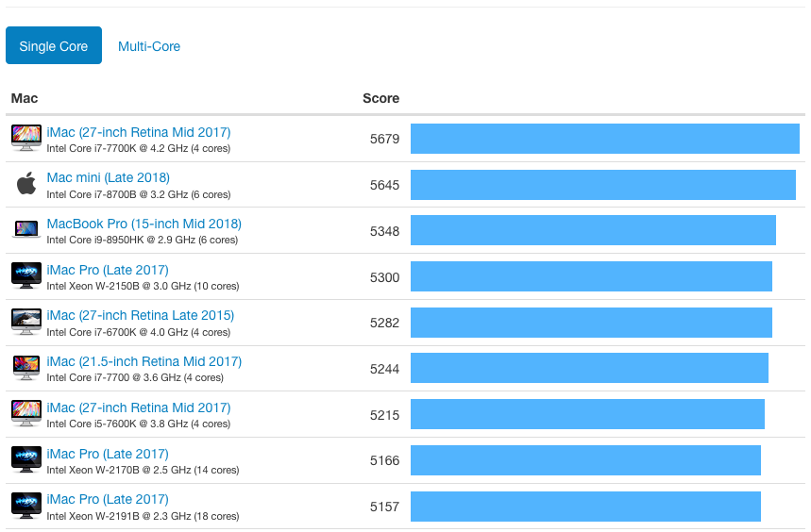
Task: Click the score value 5300
Action: point(384,277)
